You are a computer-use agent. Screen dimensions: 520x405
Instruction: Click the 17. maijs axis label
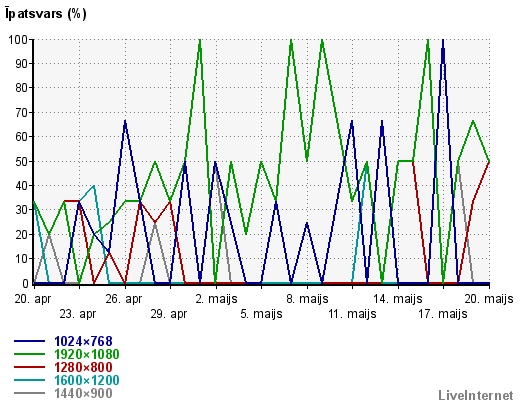443,314
